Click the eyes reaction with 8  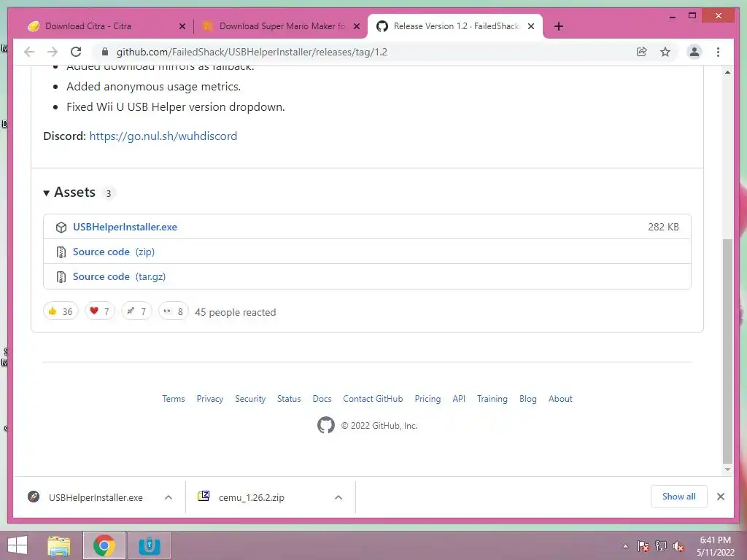[x=174, y=311]
